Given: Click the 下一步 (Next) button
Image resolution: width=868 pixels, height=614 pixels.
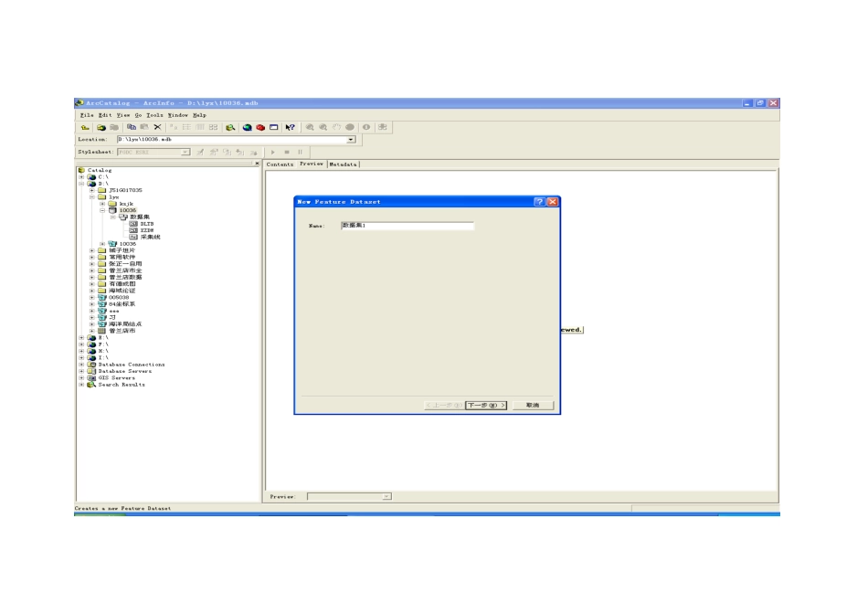Looking at the screenshot, I should [x=486, y=405].
